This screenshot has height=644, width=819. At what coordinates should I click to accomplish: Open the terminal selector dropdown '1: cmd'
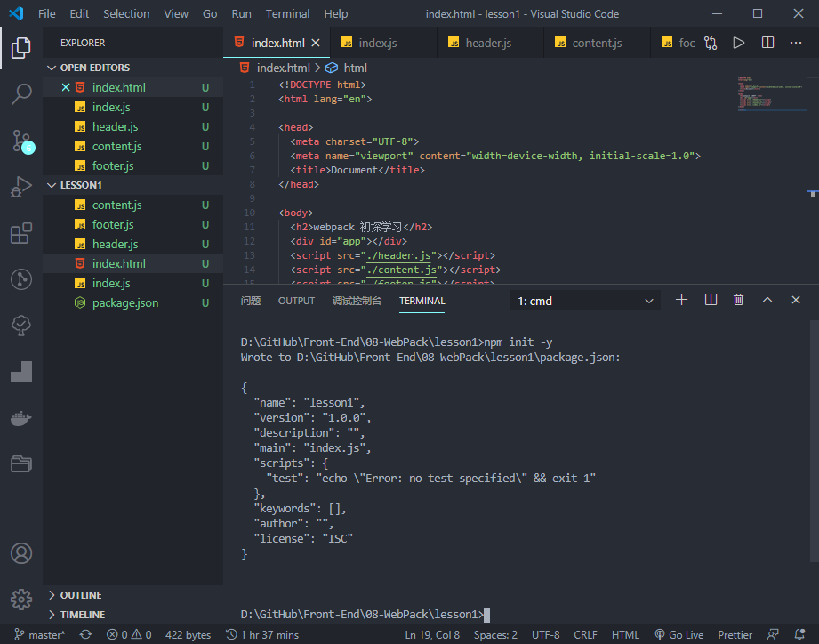(x=584, y=301)
